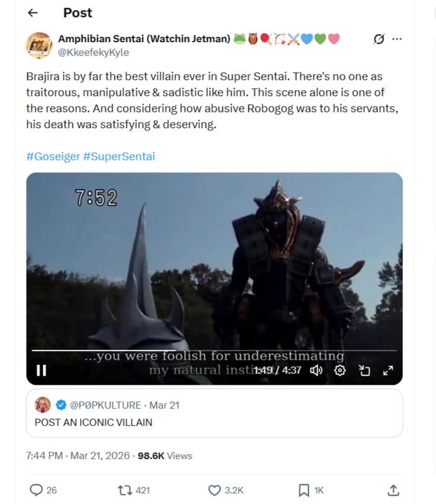This screenshot has width=436, height=504.
Task: Mute the video sound
Action: (316, 371)
